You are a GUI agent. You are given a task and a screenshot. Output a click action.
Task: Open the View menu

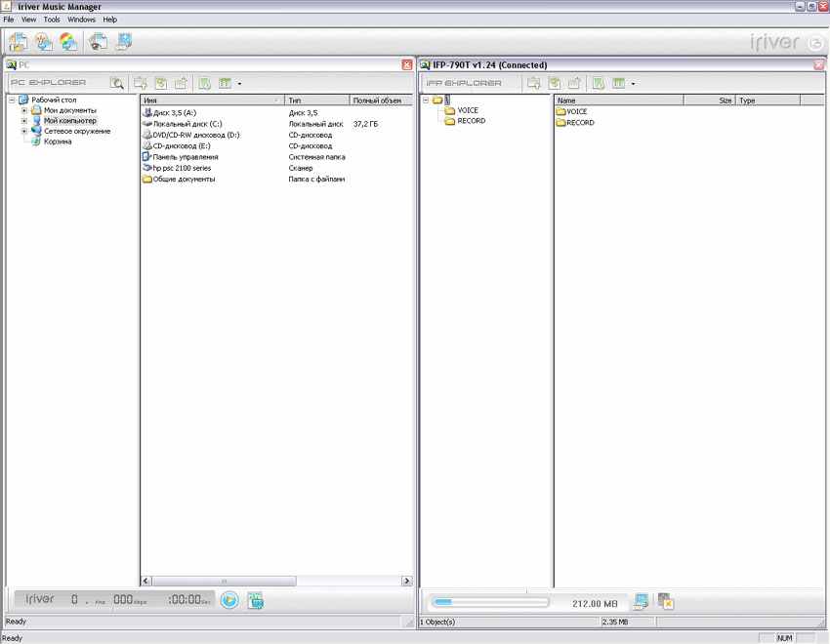click(x=28, y=20)
